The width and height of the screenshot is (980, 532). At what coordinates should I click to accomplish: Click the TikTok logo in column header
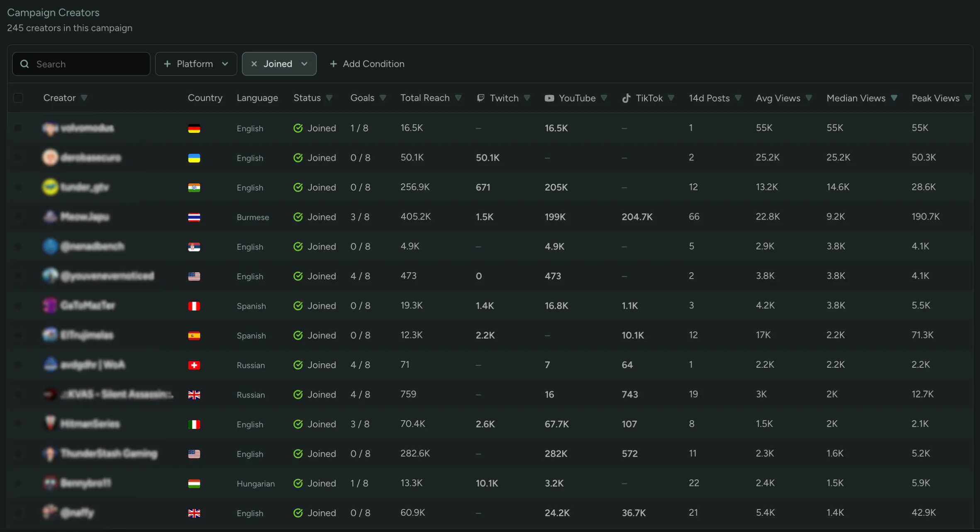pos(626,98)
